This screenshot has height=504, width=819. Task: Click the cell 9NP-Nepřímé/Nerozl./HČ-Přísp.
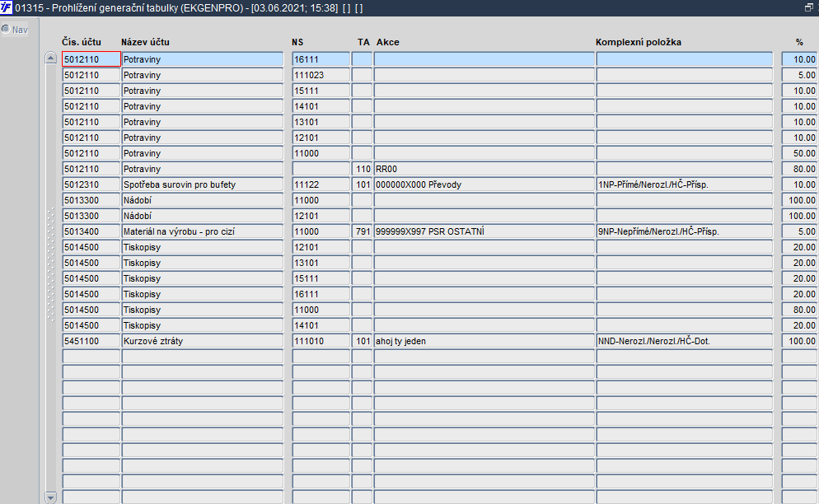click(x=684, y=231)
